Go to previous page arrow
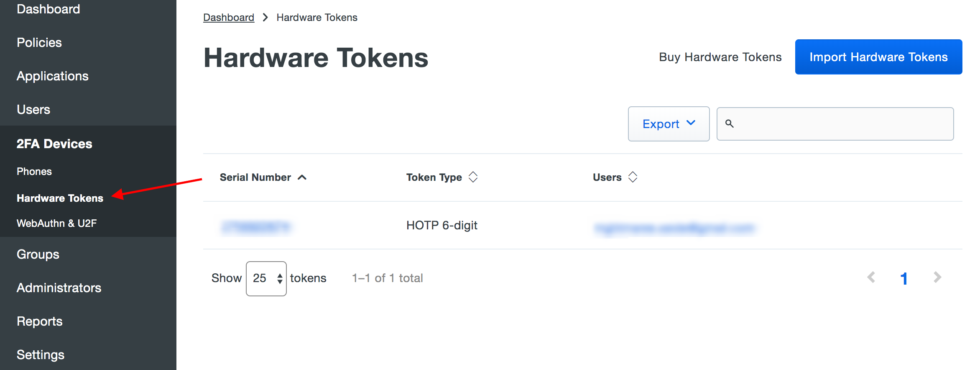Viewport: 980px width, 370px height. click(x=871, y=277)
